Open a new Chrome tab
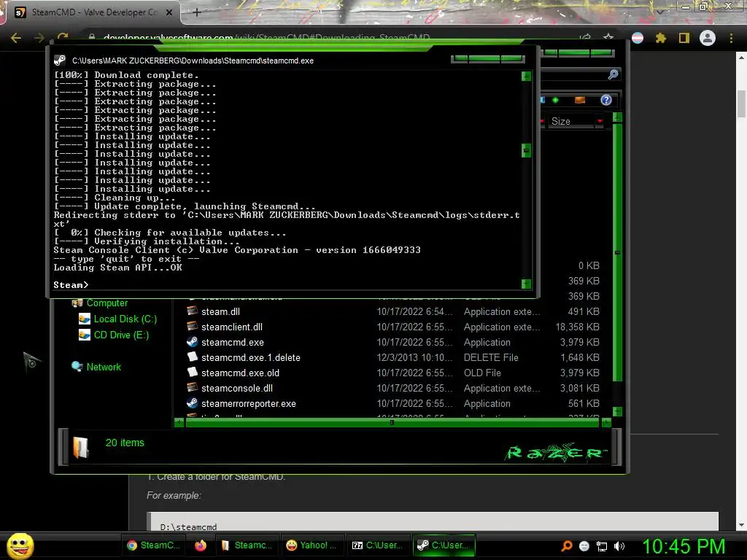Viewport: 747px width, 560px height. 197,12
